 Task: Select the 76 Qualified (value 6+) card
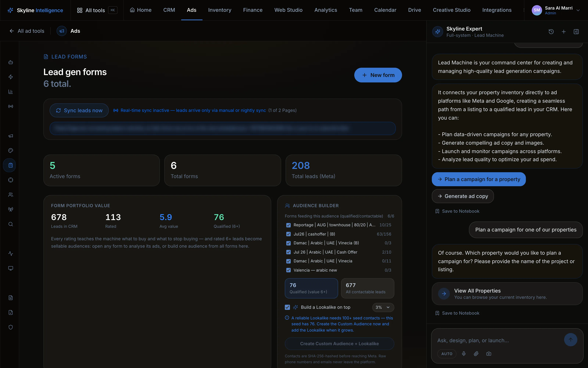pyautogui.click(x=311, y=288)
